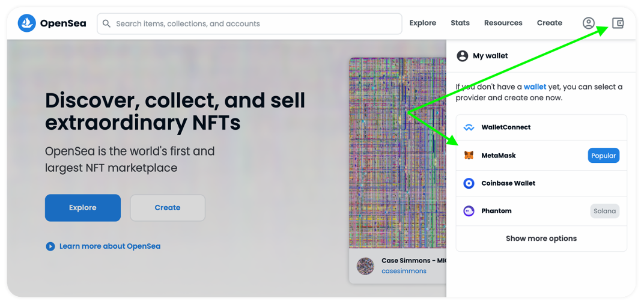Open the account profile icon in navbar
Viewport: 644px width, 304px height.
(588, 23)
